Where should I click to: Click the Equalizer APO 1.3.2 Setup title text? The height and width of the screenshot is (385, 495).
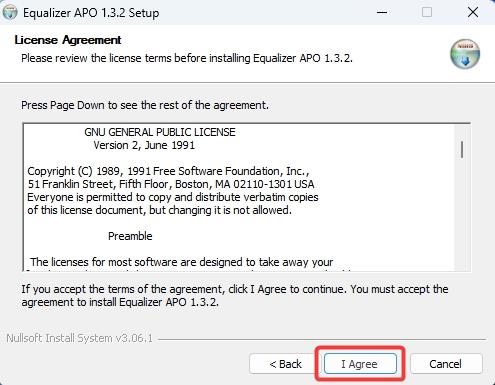pyautogui.click(x=91, y=13)
